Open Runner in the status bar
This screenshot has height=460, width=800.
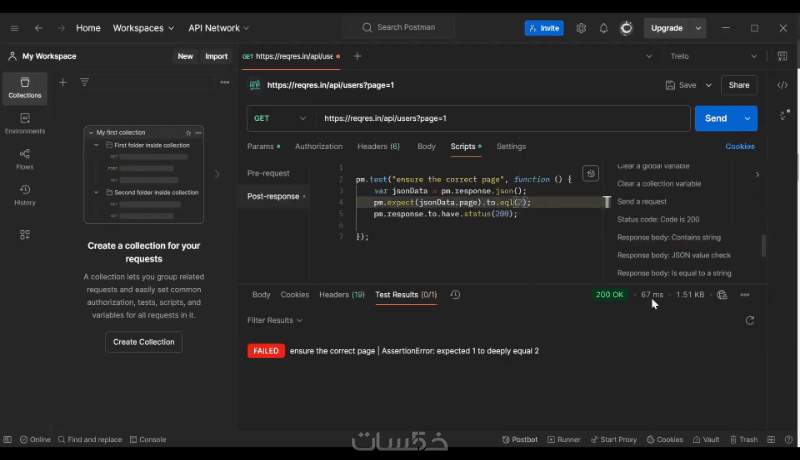(x=564, y=440)
